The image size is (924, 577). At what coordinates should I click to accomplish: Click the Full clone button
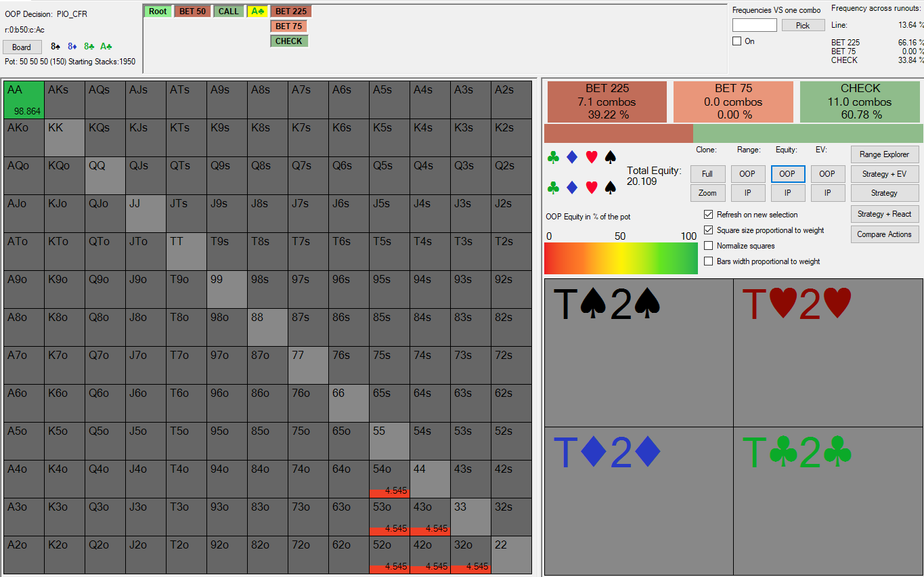pyautogui.click(x=707, y=174)
